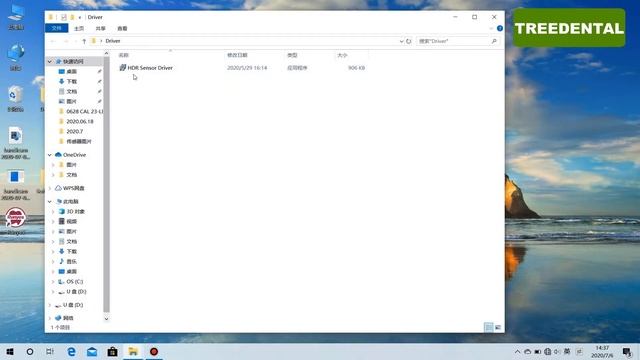The height and width of the screenshot is (360, 640).
Task: Open the HDR Sensor Driver application file
Action: point(146,68)
